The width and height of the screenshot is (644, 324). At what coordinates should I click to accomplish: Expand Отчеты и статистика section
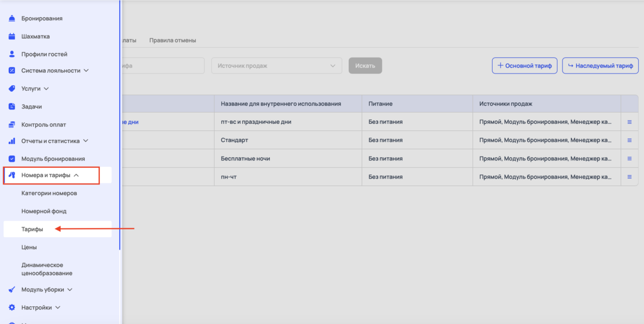point(85,141)
